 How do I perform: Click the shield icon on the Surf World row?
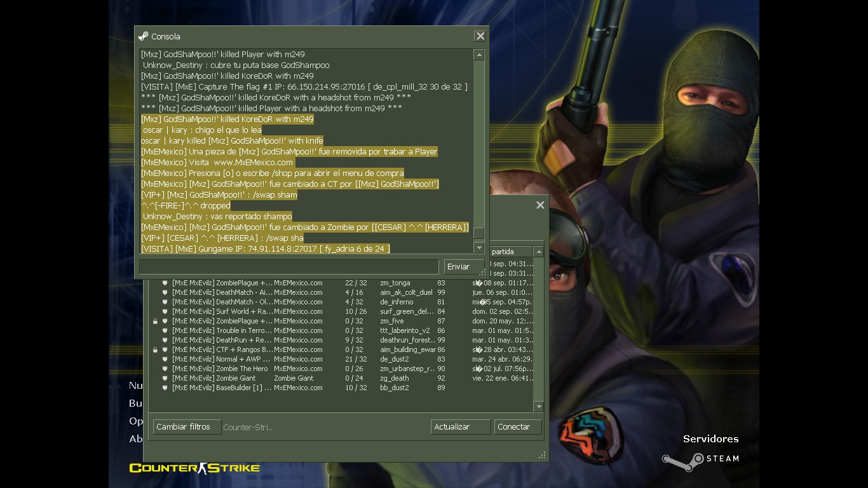[165, 311]
